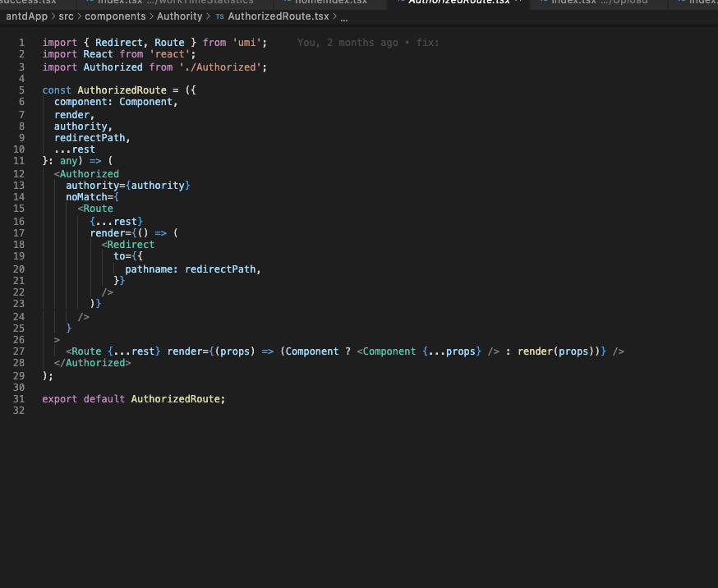Expand the breadcrumb ellipsis symbol outline
Screen dimensions: 718x588
click(344, 18)
